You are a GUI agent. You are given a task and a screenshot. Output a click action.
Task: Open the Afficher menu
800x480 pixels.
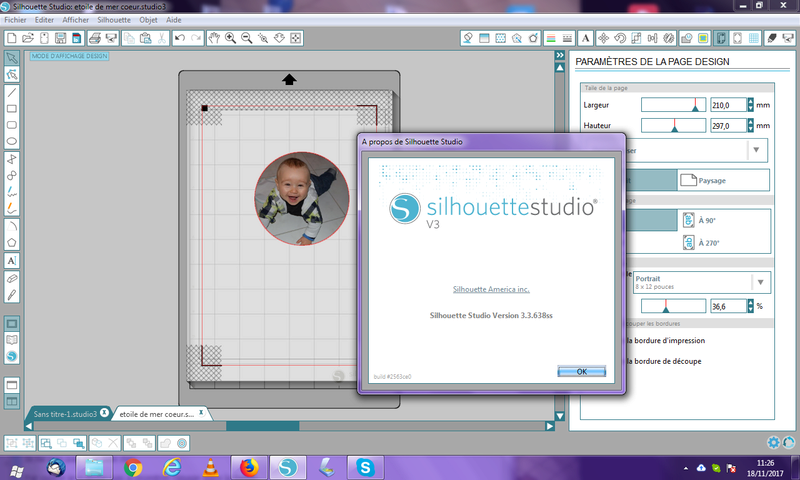point(76,20)
